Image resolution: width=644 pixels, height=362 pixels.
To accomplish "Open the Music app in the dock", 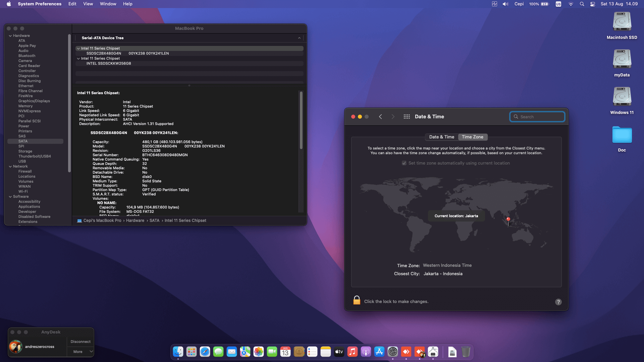I will 353,352.
